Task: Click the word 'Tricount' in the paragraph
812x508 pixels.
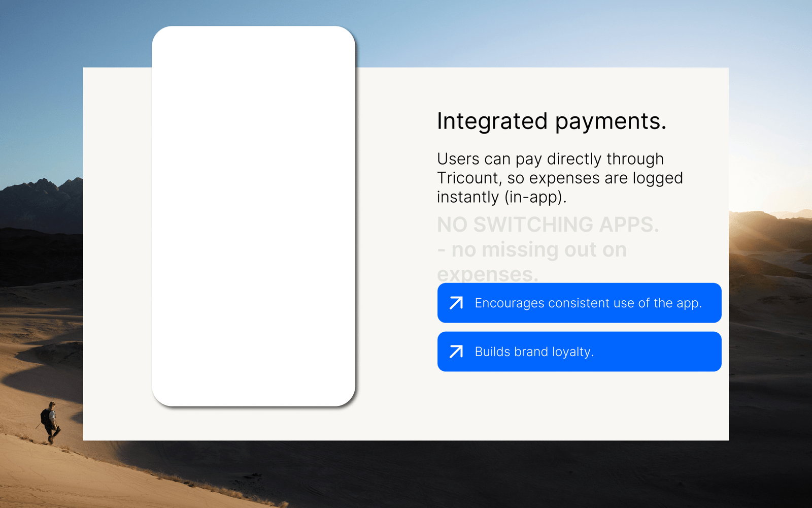Action: pyautogui.click(x=468, y=178)
